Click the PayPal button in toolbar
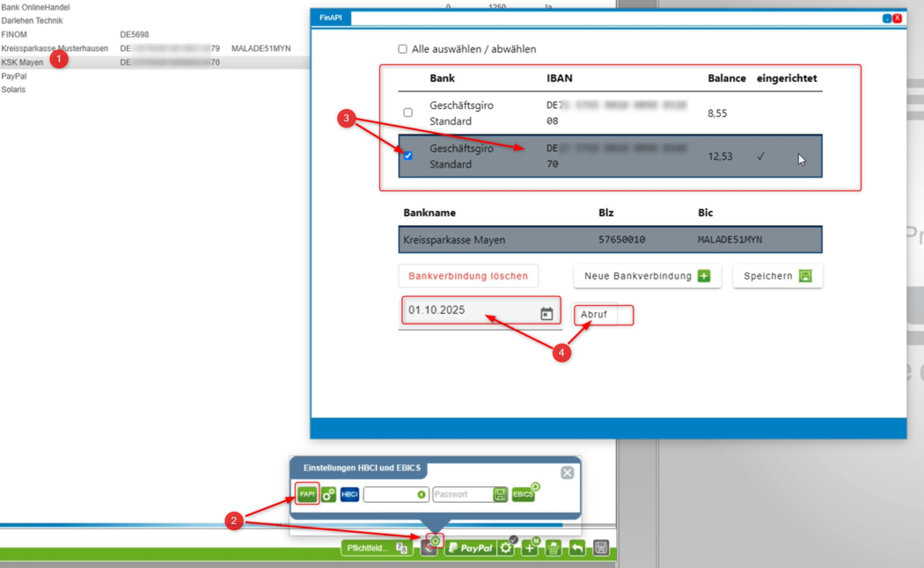The width and height of the screenshot is (924, 568). (469, 548)
